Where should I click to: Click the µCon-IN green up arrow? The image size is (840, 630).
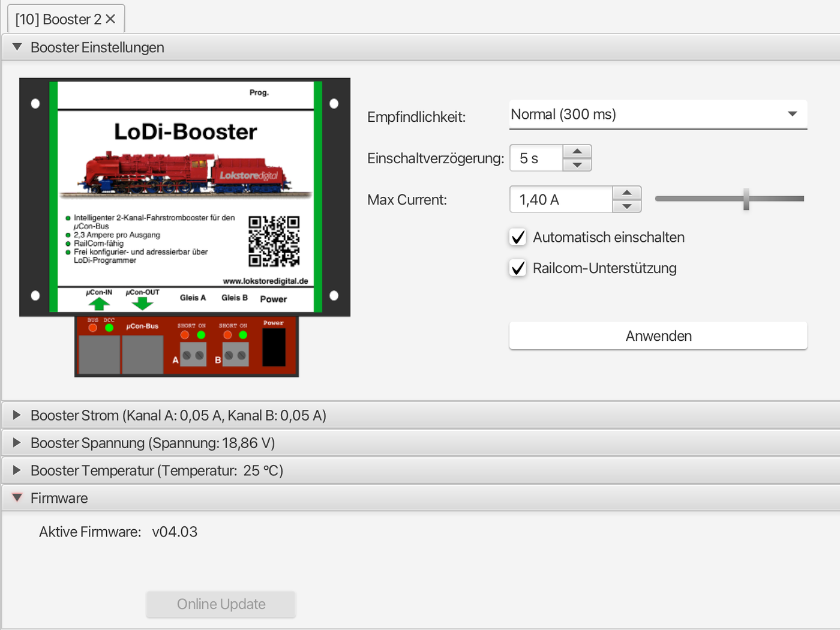click(x=99, y=304)
